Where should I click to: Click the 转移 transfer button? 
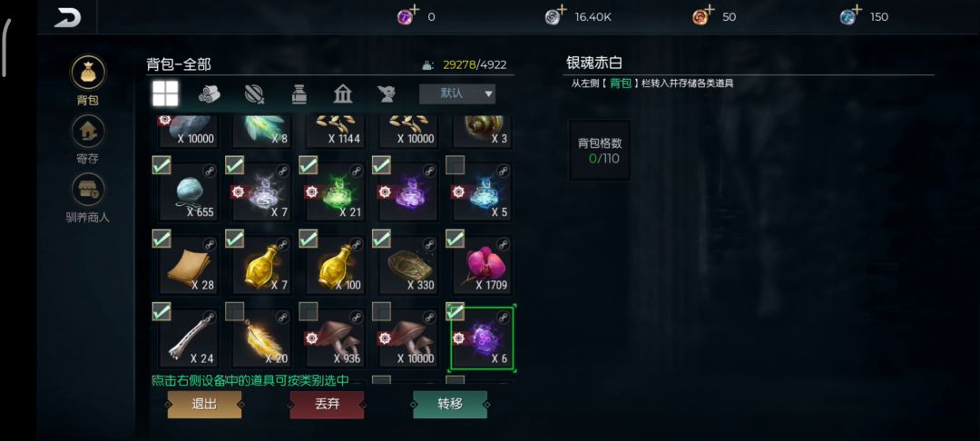450,404
